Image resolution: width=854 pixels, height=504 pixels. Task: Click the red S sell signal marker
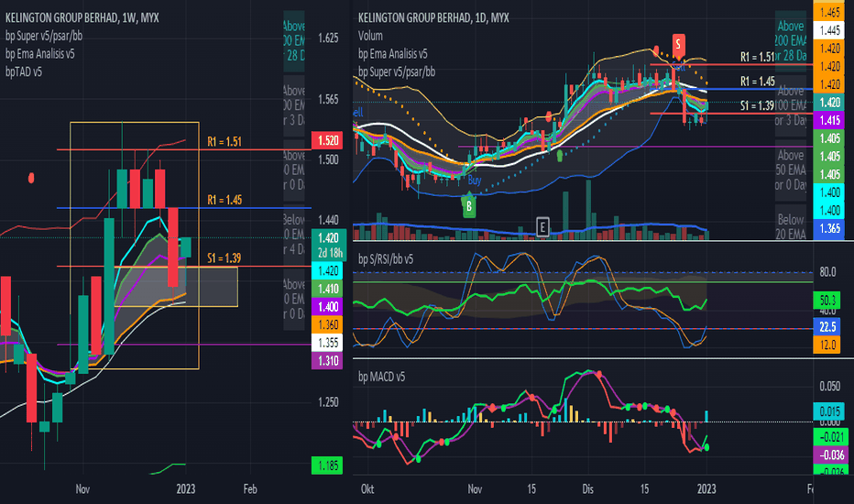tap(678, 44)
